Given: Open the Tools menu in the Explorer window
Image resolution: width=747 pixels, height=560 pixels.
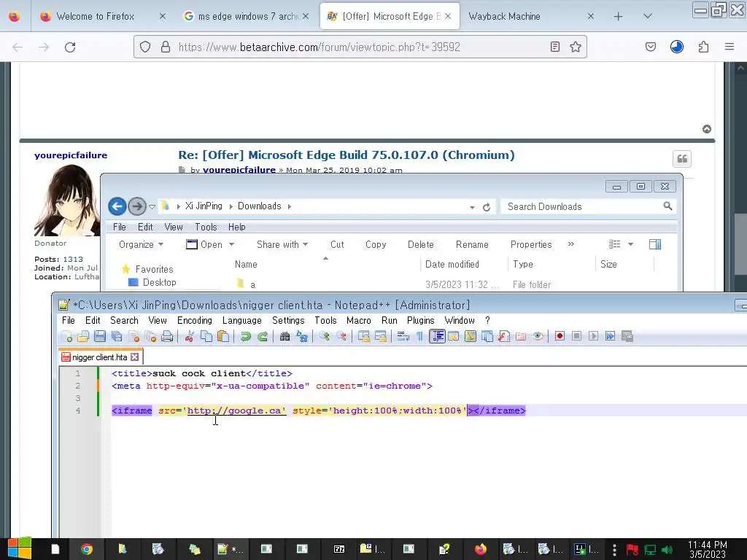Looking at the screenshot, I should tap(206, 227).
